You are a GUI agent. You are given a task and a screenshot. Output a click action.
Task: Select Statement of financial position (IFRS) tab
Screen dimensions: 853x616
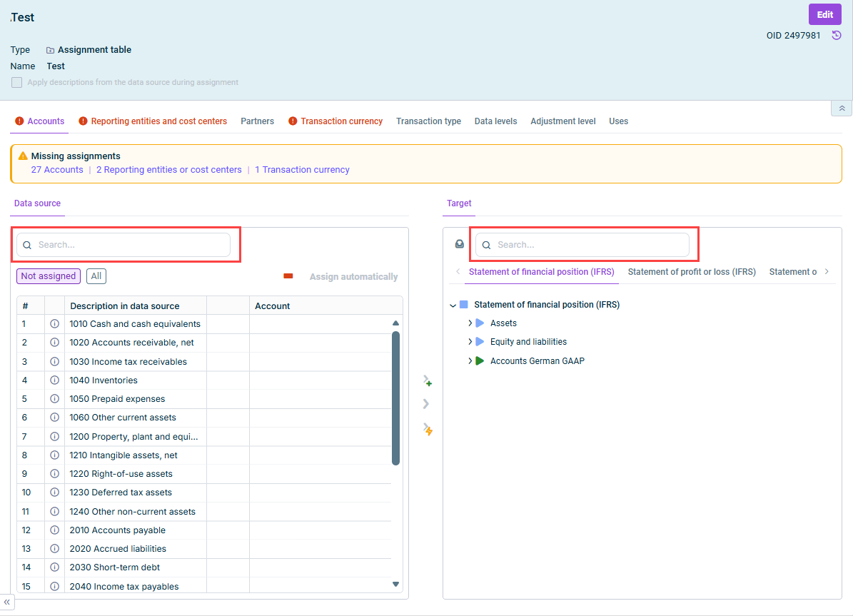point(541,271)
